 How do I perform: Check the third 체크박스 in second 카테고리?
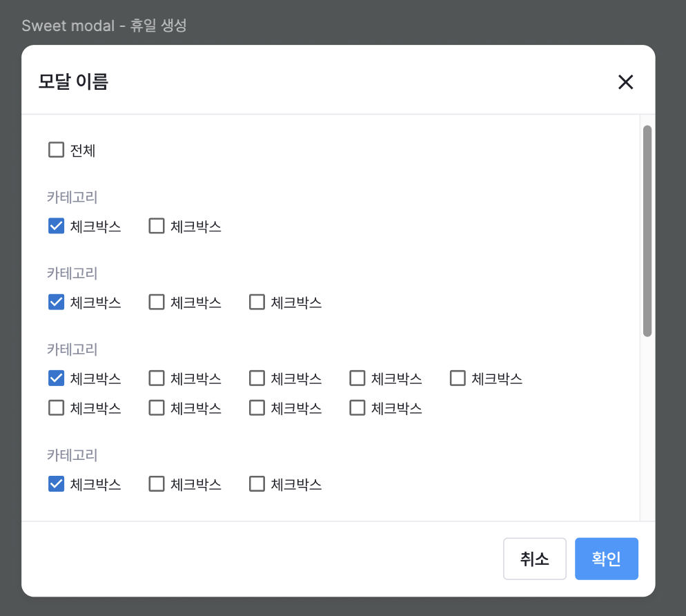pos(256,302)
